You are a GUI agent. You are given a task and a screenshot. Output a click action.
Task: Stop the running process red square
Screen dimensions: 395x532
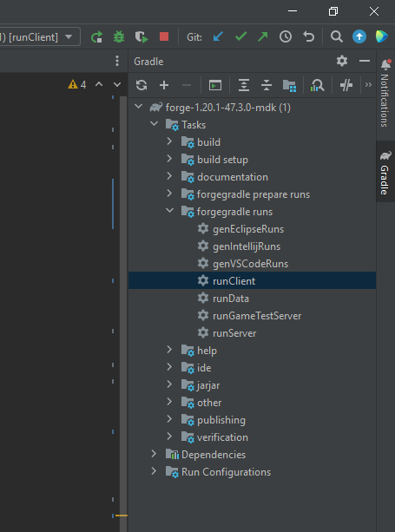coord(164,36)
